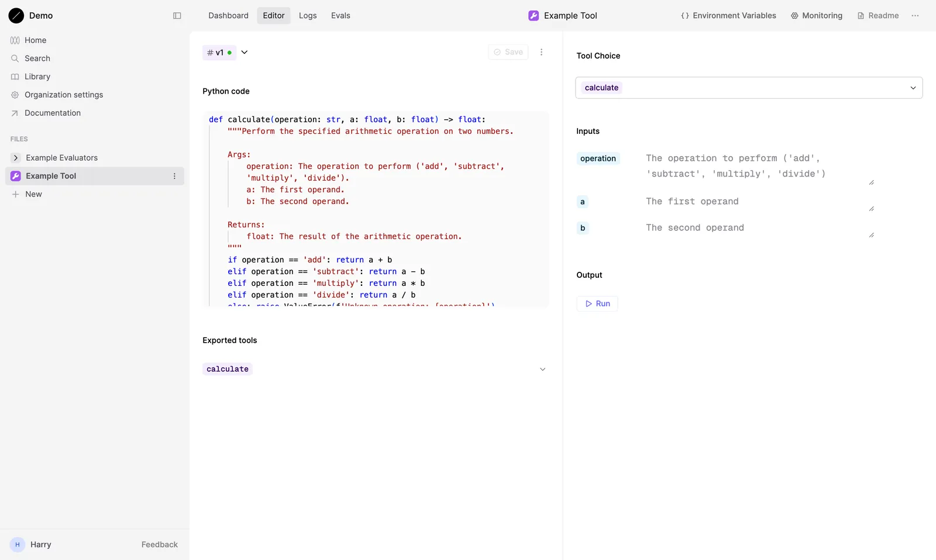Click the resize handle of operation input
This screenshot has width=936, height=560.
coord(871,182)
